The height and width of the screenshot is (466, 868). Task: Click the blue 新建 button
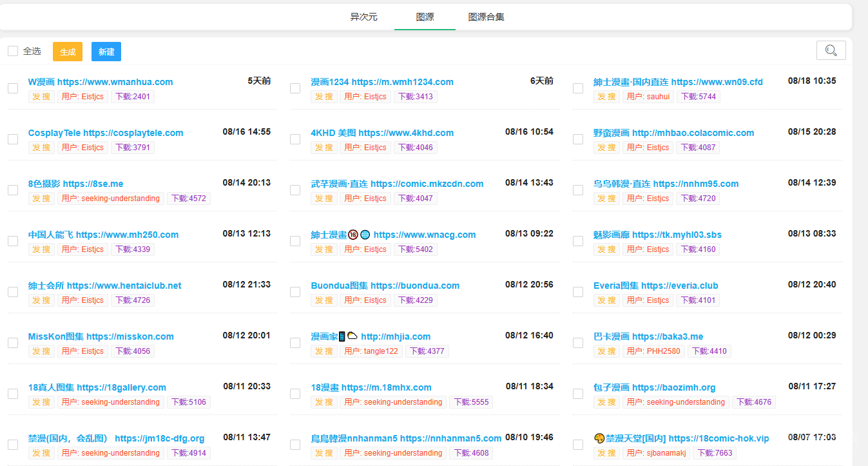point(106,52)
